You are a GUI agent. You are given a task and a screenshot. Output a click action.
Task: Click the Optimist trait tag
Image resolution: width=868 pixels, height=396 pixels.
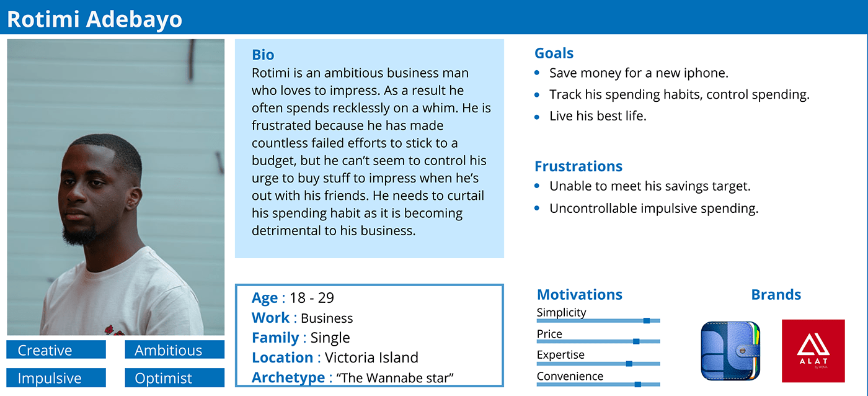175,378
